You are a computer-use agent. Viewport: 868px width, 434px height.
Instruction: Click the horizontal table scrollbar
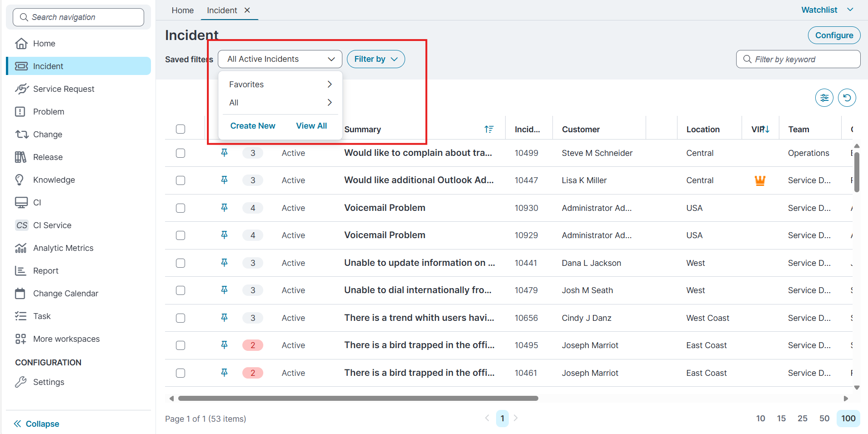(358, 399)
